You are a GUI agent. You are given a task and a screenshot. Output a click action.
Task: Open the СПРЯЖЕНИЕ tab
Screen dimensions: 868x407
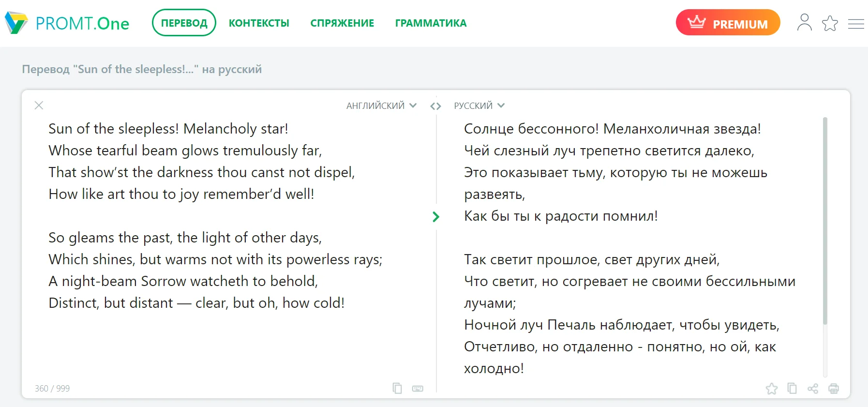click(342, 23)
